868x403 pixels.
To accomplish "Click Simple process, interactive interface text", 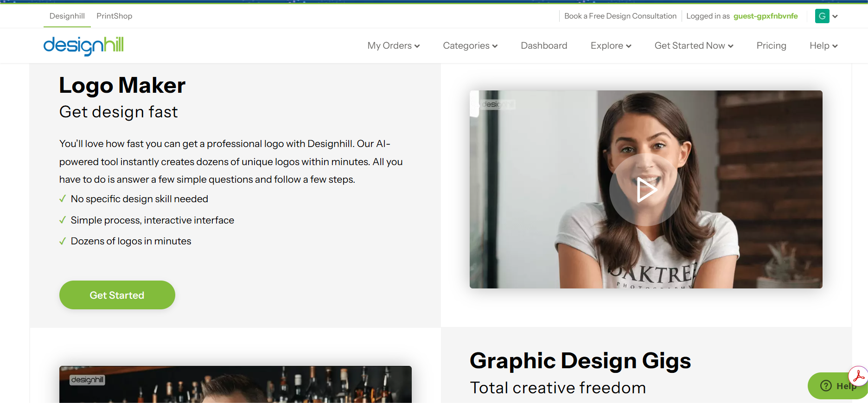I will click(153, 220).
